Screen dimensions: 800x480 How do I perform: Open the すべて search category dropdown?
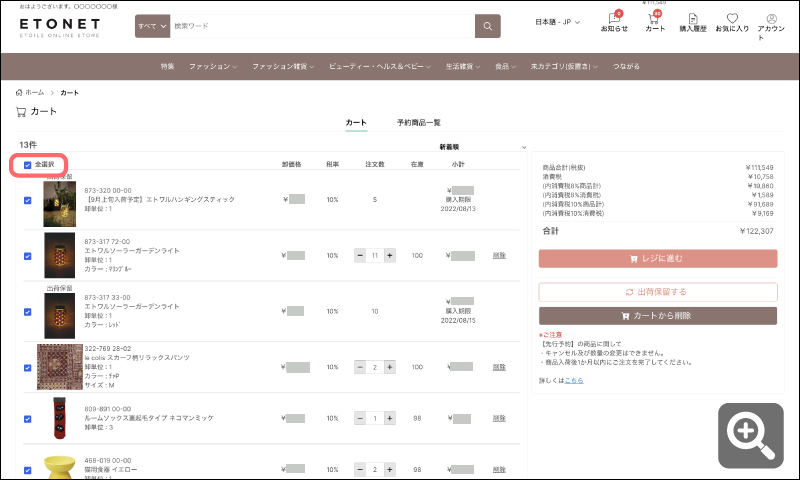[152, 26]
